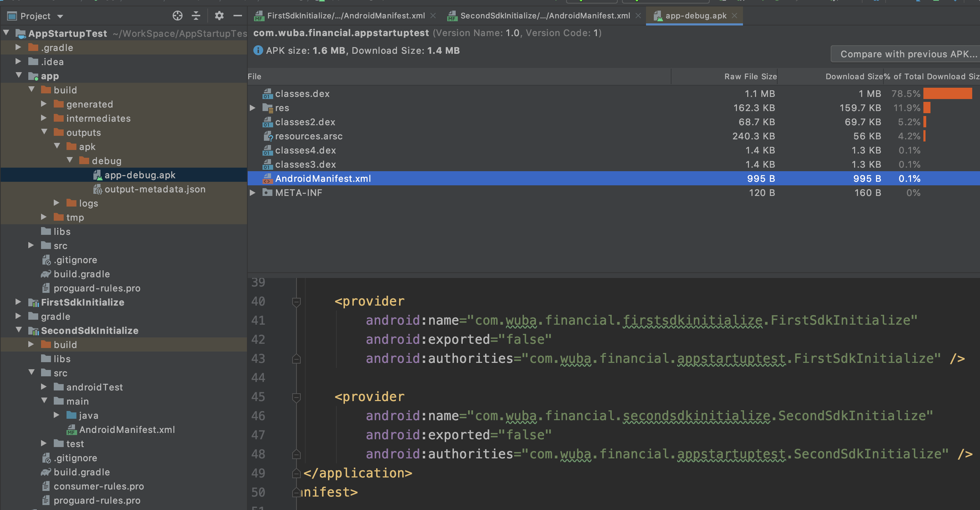Click the resources.arsc file icon

point(267,136)
